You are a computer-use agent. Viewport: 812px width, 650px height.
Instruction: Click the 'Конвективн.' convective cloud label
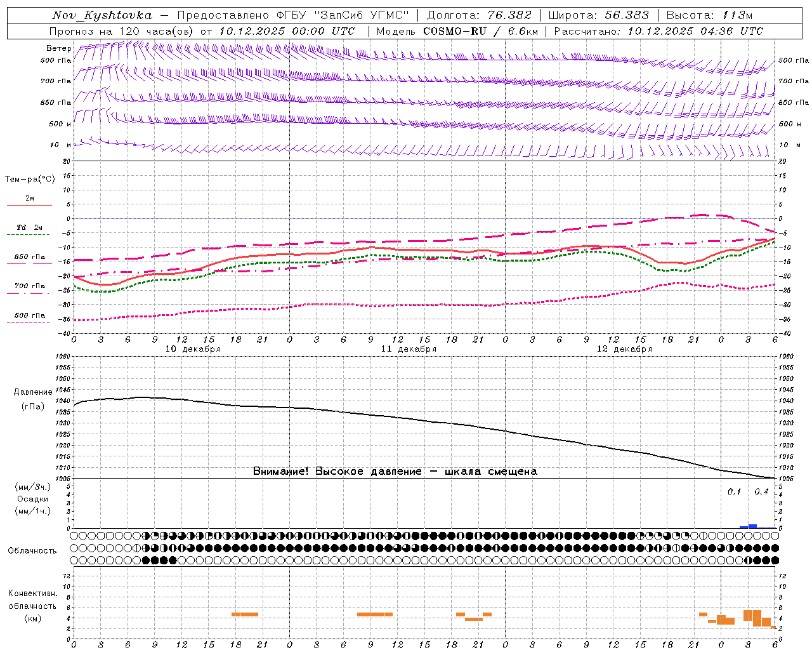pyautogui.click(x=32, y=594)
